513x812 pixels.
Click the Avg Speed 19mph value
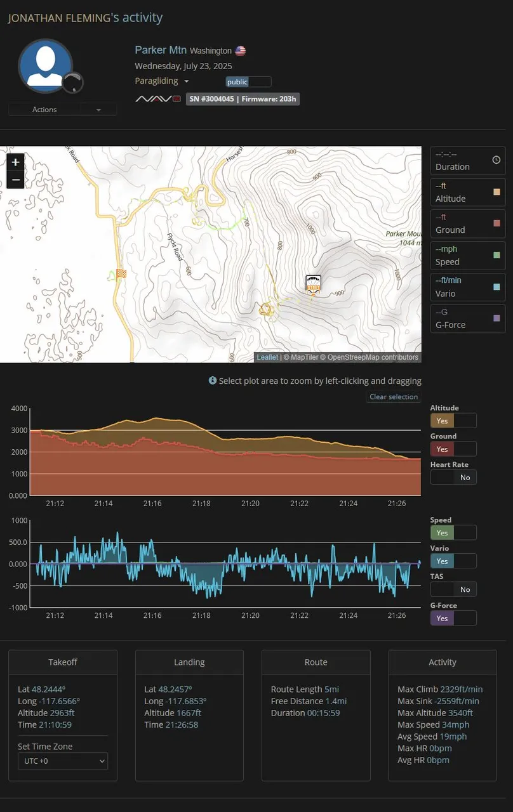(453, 737)
